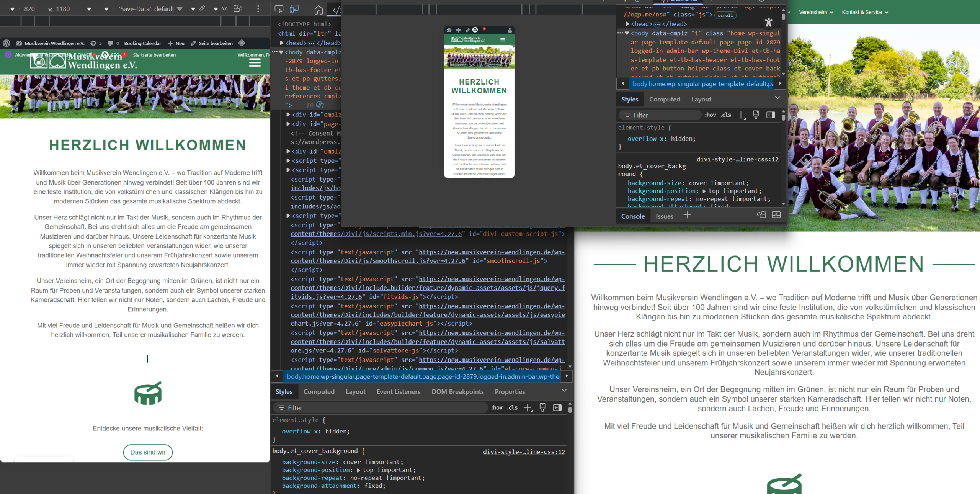Click the 'Das sind wir' button

[x=147, y=452]
